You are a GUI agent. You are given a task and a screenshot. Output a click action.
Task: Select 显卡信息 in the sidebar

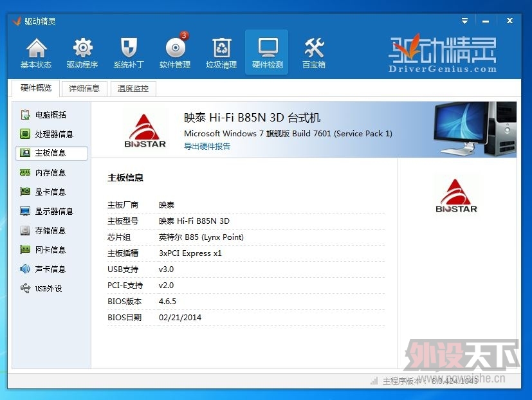coord(51,192)
